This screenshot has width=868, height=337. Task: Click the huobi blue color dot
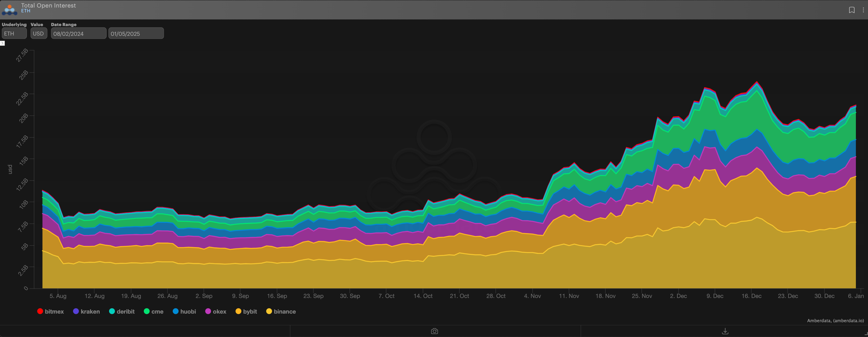click(x=176, y=311)
